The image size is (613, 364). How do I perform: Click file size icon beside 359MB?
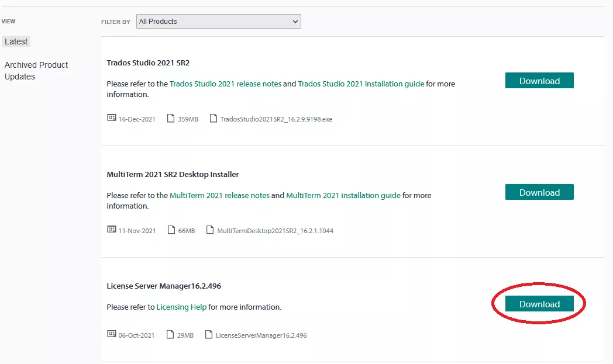[171, 118]
